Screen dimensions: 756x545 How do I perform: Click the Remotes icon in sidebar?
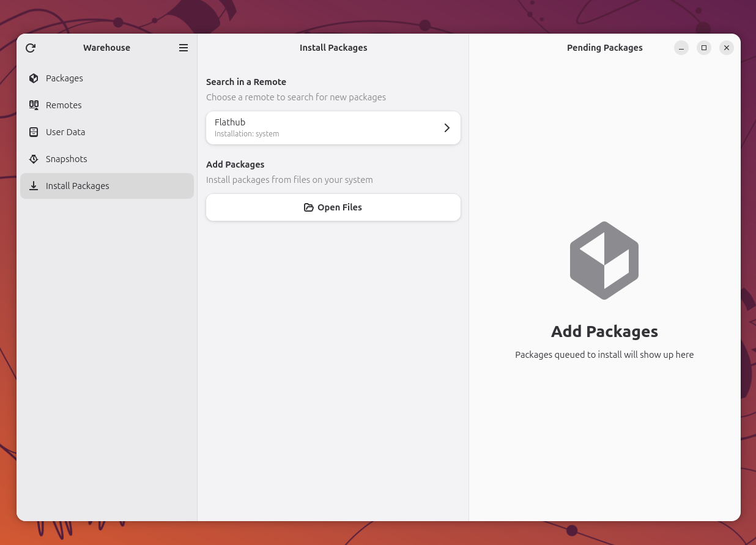tap(34, 105)
